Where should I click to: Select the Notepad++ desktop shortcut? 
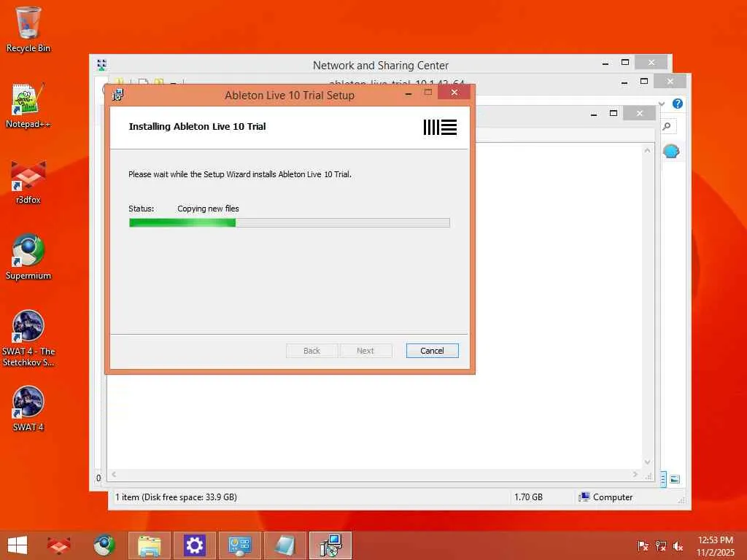point(28,106)
